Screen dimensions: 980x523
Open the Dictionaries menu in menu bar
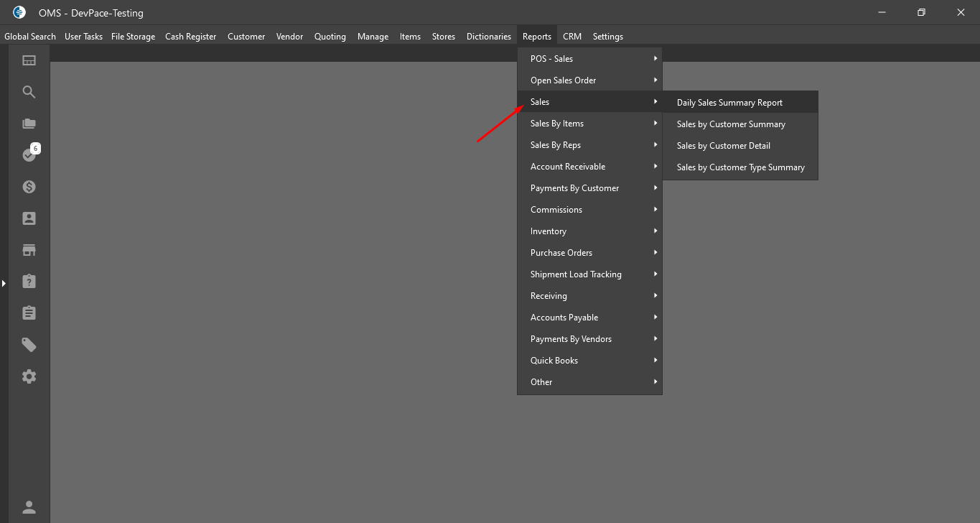[488, 37]
